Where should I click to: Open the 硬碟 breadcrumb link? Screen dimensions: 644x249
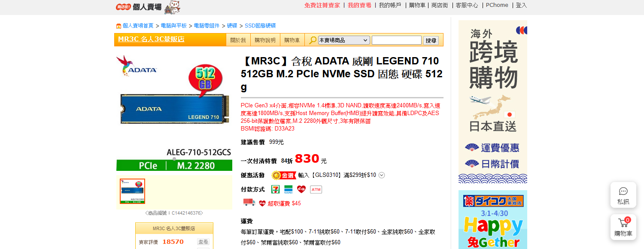coord(232,26)
